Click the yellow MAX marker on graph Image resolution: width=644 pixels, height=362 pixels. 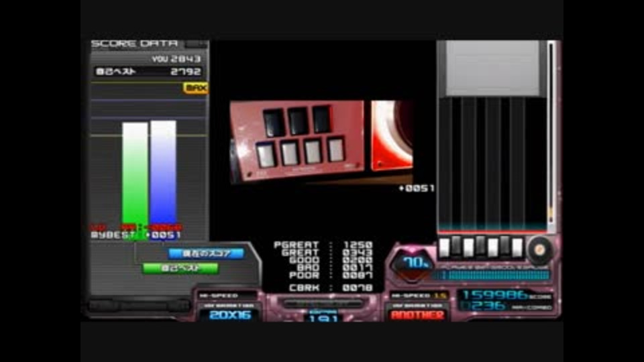coord(195,88)
